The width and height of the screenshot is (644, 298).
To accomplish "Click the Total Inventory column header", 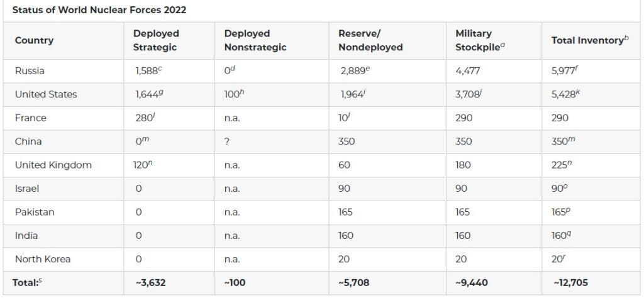I will 589,40.
